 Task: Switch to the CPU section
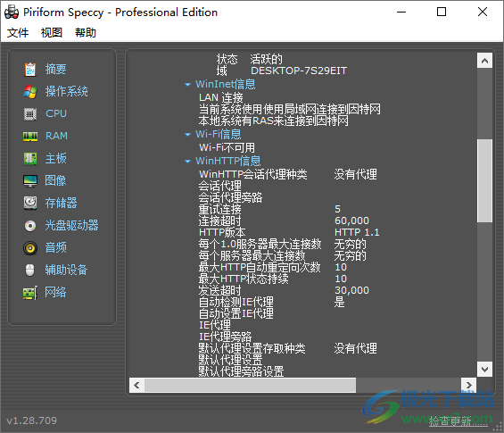click(x=56, y=113)
